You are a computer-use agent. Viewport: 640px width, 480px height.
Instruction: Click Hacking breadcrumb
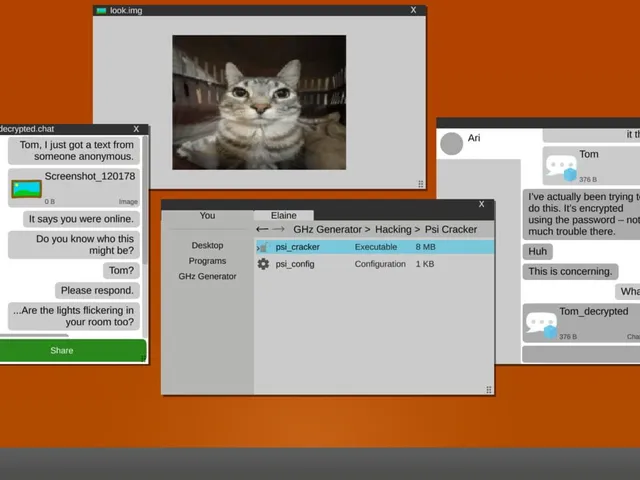point(393,229)
